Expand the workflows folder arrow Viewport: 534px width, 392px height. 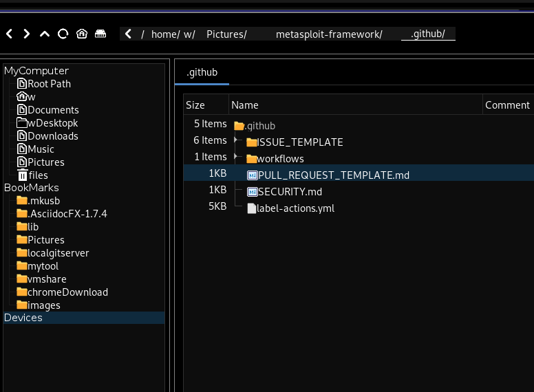click(235, 157)
